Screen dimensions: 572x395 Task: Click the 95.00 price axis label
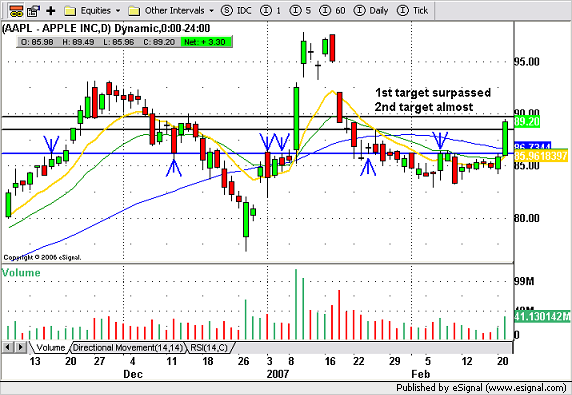[x=527, y=62]
